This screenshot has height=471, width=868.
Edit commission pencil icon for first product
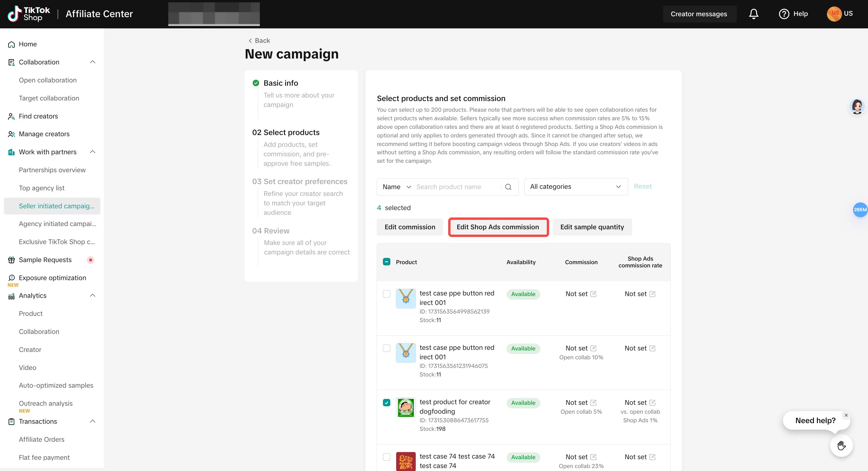(593, 294)
